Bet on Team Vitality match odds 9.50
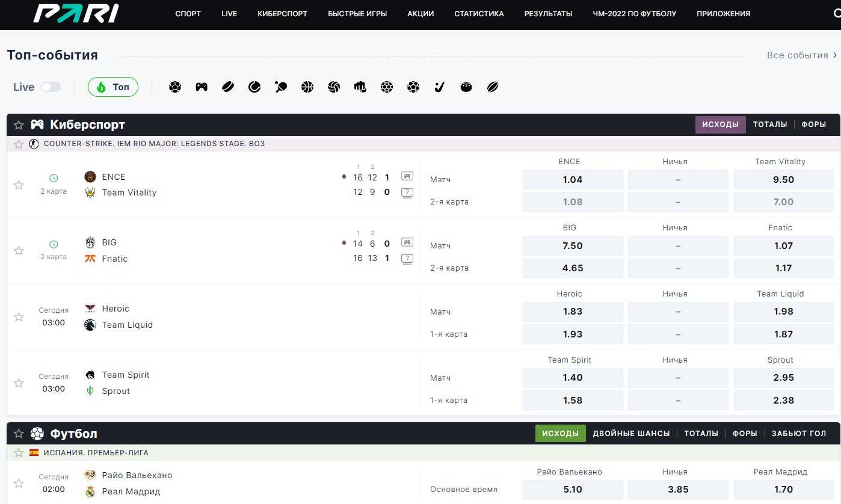Image resolution: width=841 pixels, height=504 pixels. coord(783,180)
